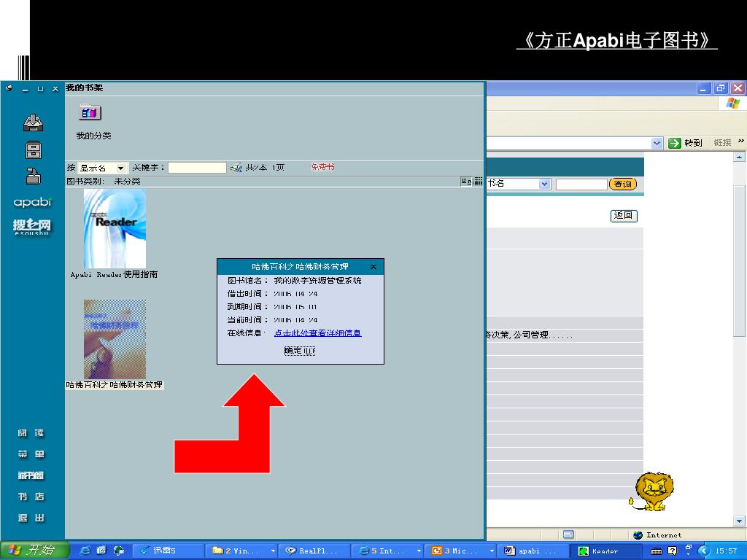Screen dimensions: 747x560
Task: Select the Apabi Reader 使用指南 book cover
Action: 115,228
